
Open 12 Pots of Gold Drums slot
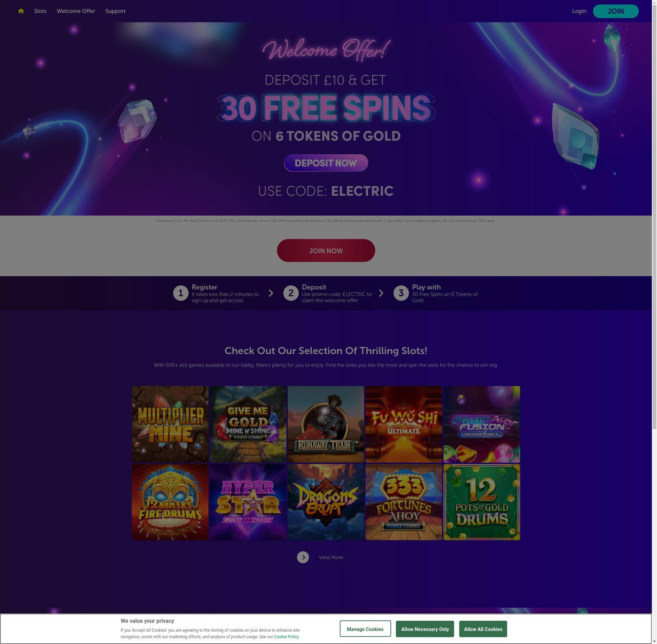pos(482,502)
